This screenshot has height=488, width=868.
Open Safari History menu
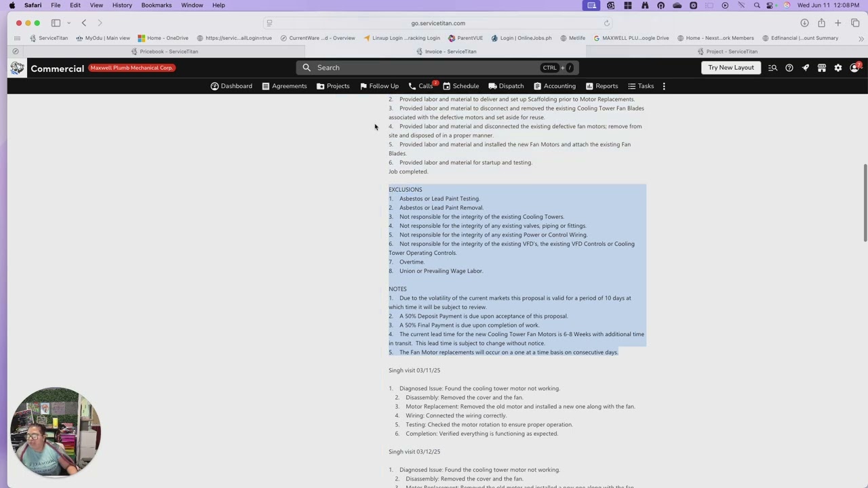click(x=122, y=5)
